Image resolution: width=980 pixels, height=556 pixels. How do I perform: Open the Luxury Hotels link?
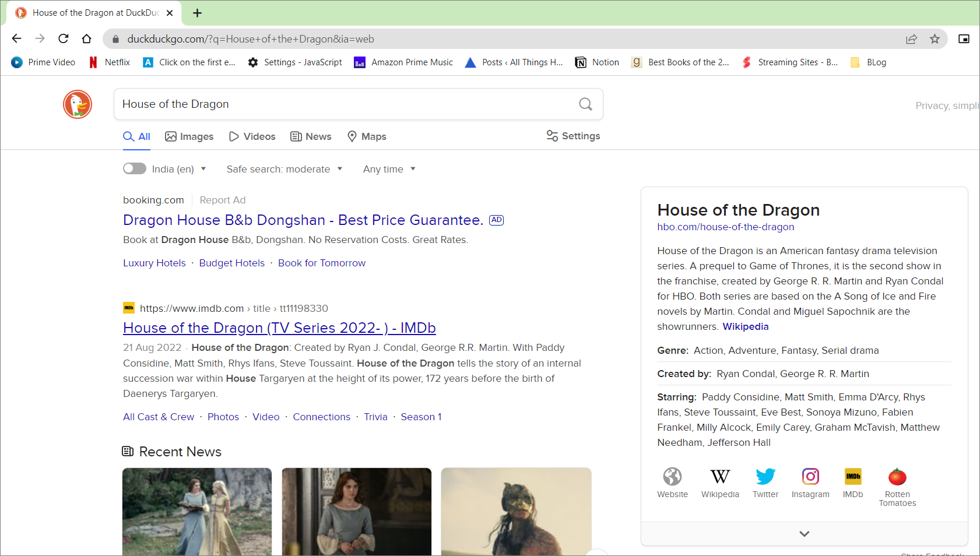pos(154,263)
